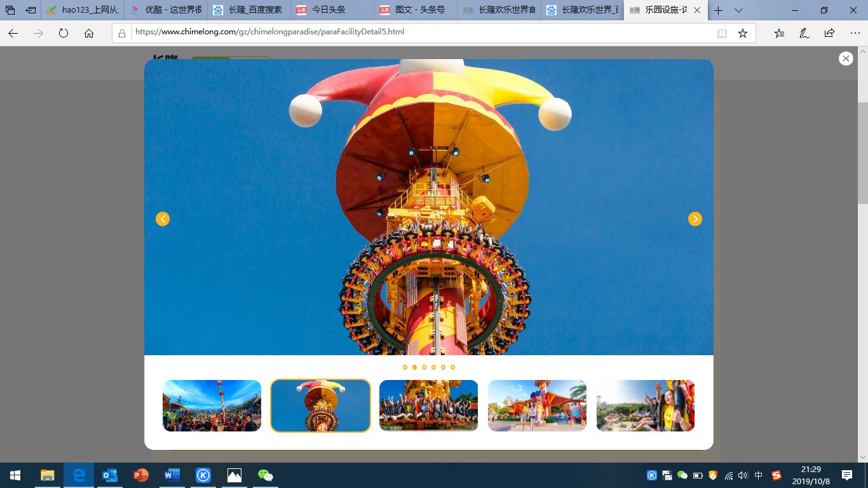Add this page to favorites star

742,34
